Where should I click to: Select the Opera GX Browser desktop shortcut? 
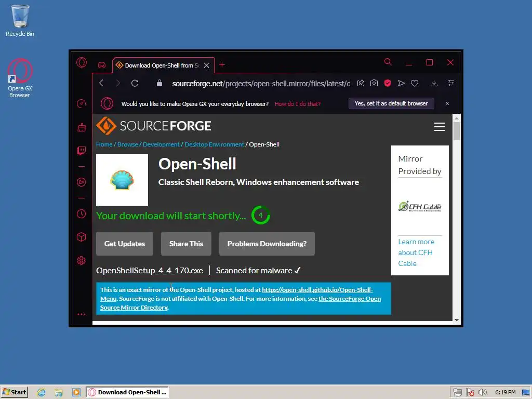tap(20, 78)
